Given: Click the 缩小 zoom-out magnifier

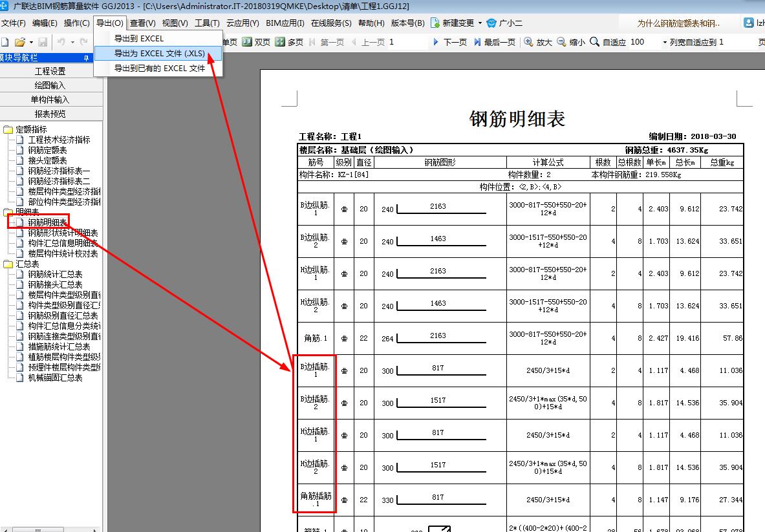Looking at the screenshot, I should click(561, 43).
